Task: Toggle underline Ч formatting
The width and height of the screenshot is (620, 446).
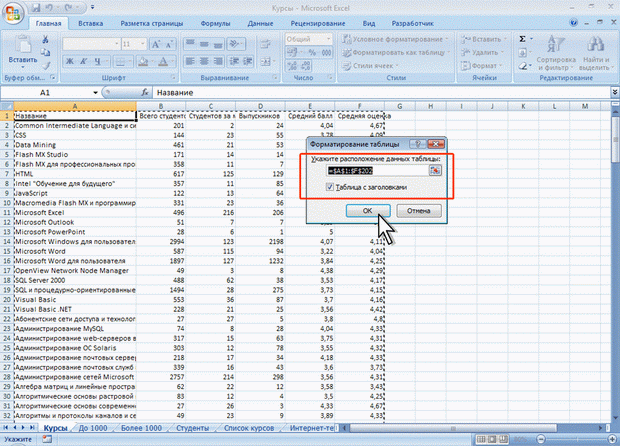Action: tap(97, 61)
